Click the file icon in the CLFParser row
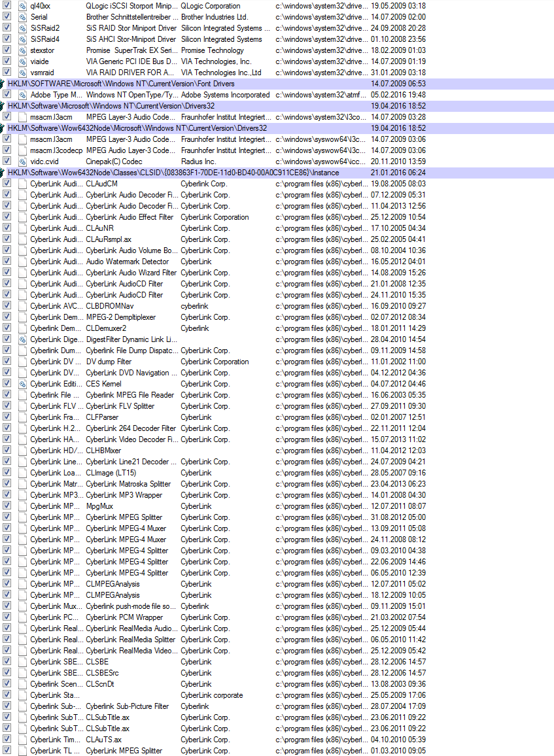Screen dimensions: 554x756 tap(22, 417)
